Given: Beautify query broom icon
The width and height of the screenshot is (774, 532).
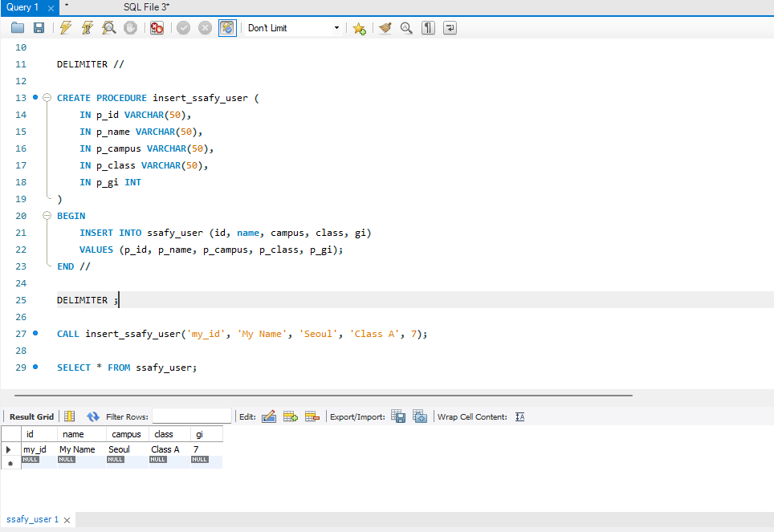Looking at the screenshot, I should [x=385, y=28].
